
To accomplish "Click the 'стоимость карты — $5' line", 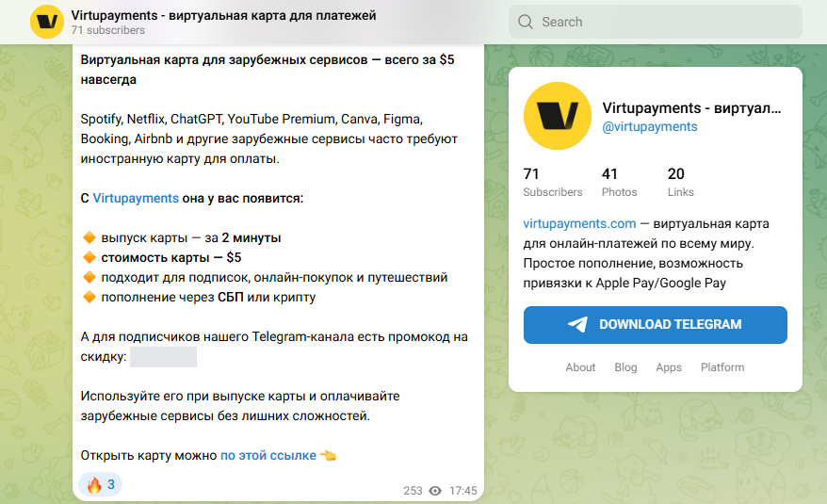I will coord(170,257).
